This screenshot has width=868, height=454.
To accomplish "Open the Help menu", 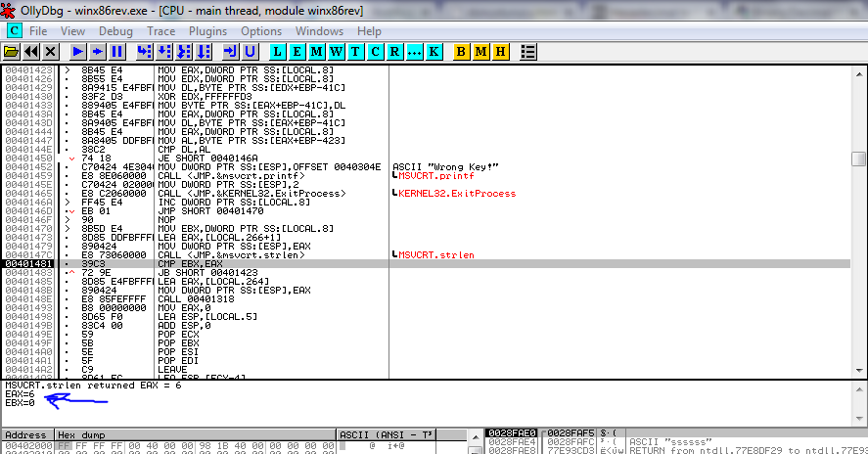I will [x=369, y=31].
